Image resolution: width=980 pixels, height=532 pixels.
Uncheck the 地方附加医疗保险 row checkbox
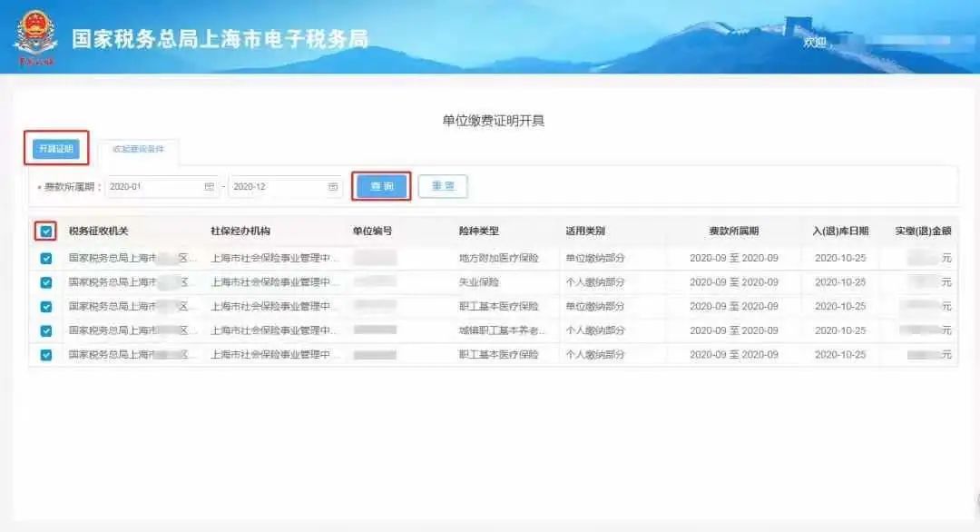click(44, 258)
